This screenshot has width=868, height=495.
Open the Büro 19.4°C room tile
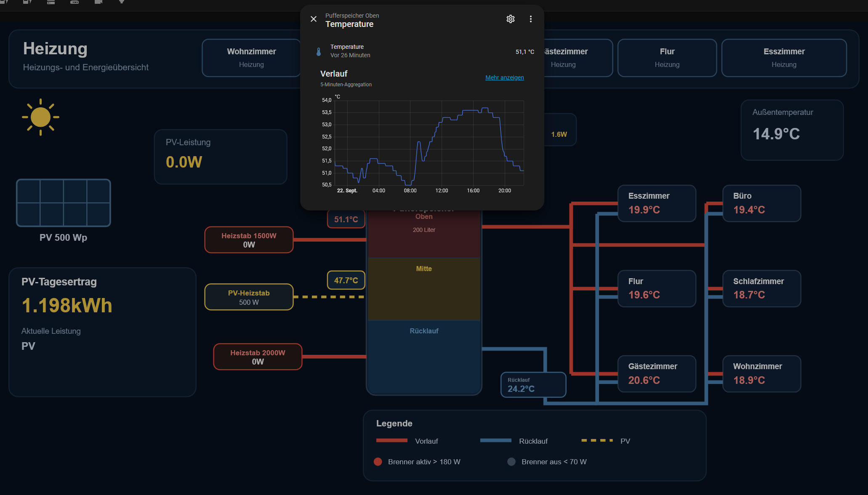[x=761, y=203]
